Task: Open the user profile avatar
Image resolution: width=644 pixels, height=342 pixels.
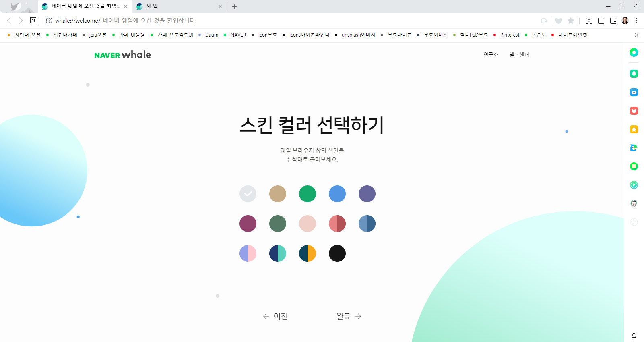Action: [625, 21]
